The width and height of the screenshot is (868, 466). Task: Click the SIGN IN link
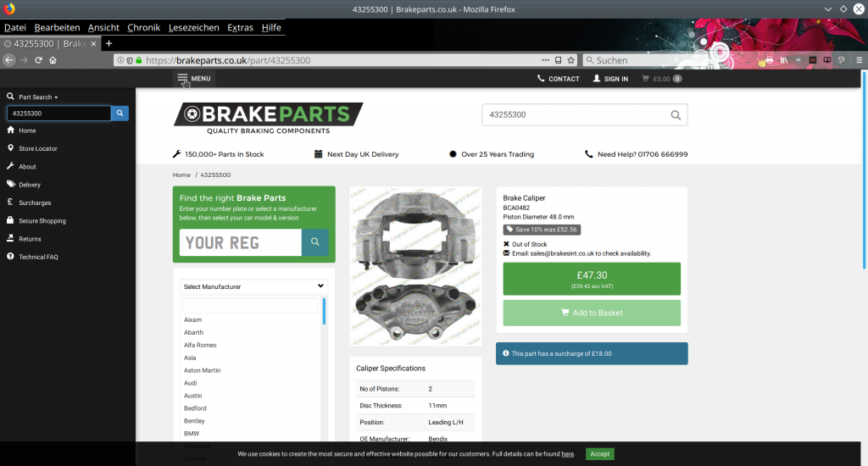(610, 79)
